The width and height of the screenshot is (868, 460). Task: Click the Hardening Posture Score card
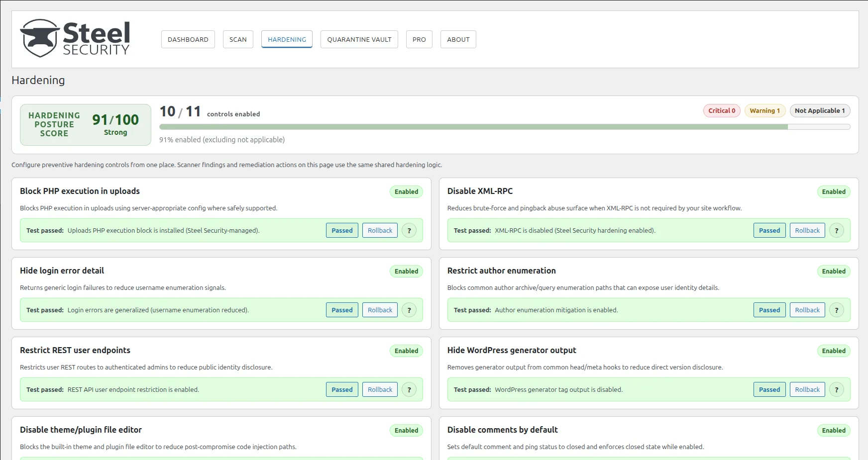[86, 125]
